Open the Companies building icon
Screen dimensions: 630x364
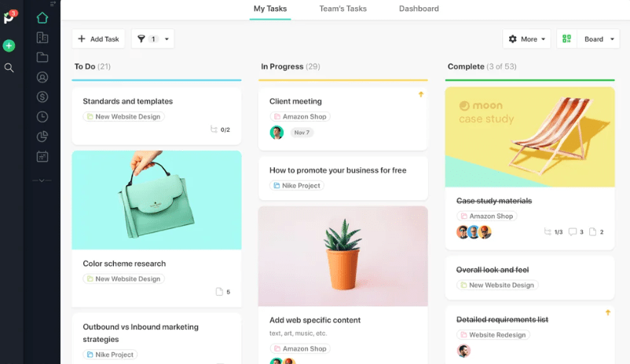pyautogui.click(x=42, y=38)
